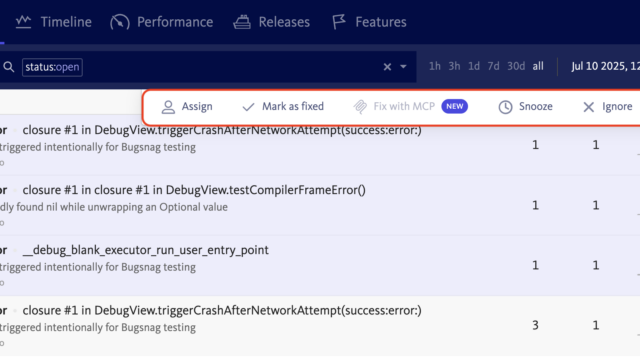The image size is (640, 360).
Task: Select the all time range
Action: (x=538, y=66)
